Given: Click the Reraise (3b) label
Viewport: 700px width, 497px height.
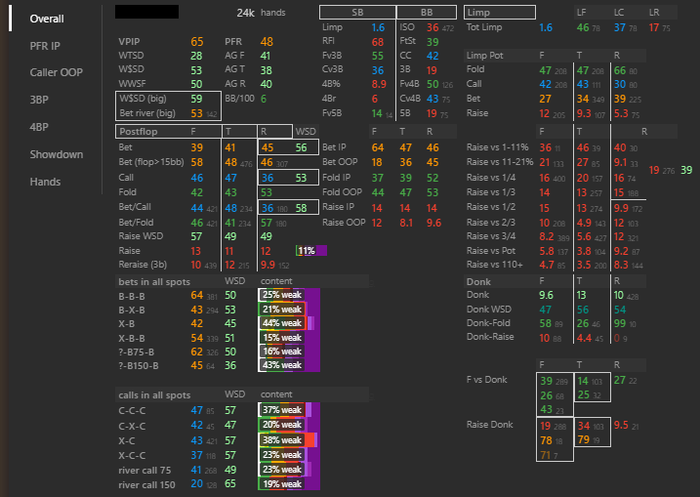Looking at the screenshot, I should pyautogui.click(x=143, y=265).
